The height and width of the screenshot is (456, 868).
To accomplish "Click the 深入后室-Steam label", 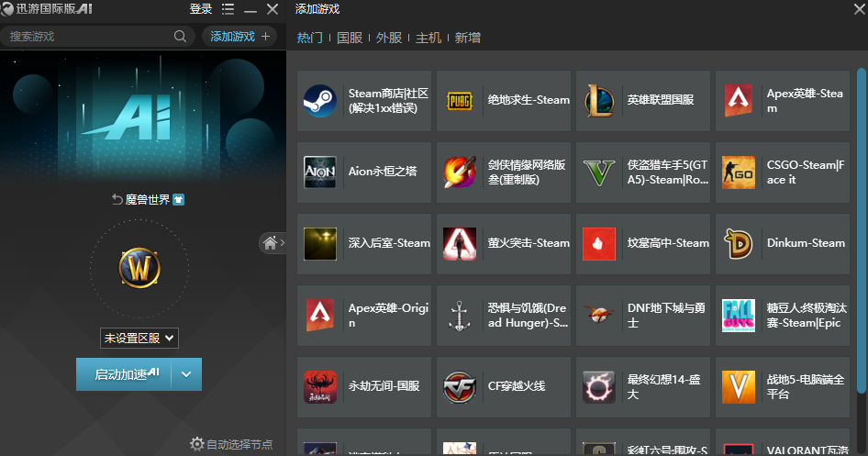I will coord(389,243).
